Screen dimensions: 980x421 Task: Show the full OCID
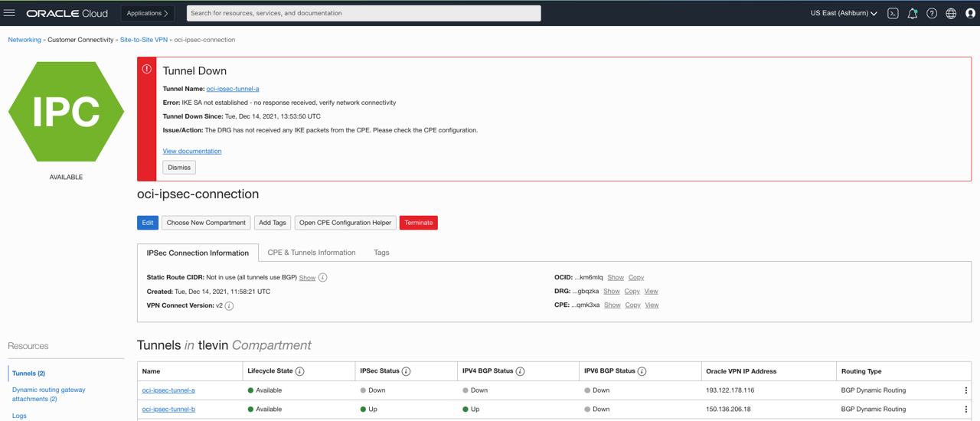616,278
